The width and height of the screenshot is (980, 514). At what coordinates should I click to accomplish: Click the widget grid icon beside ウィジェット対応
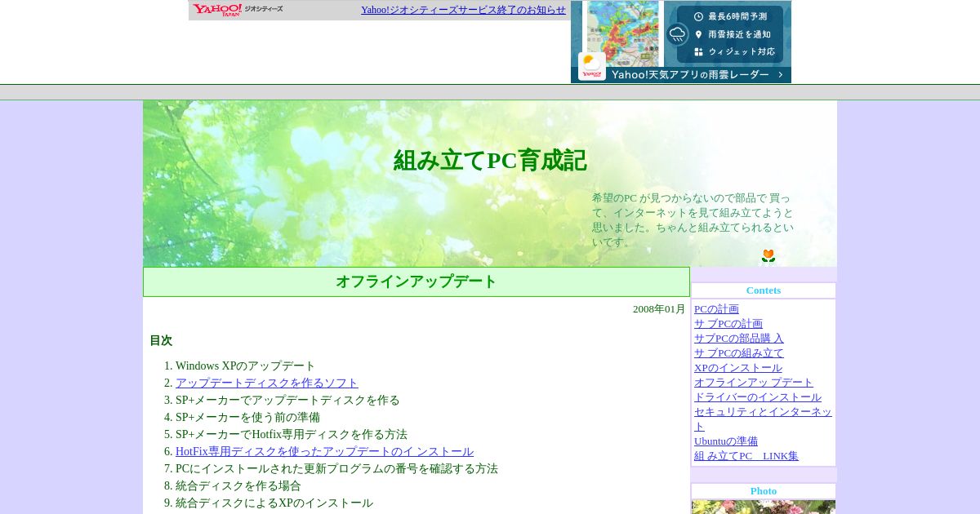[698, 51]
